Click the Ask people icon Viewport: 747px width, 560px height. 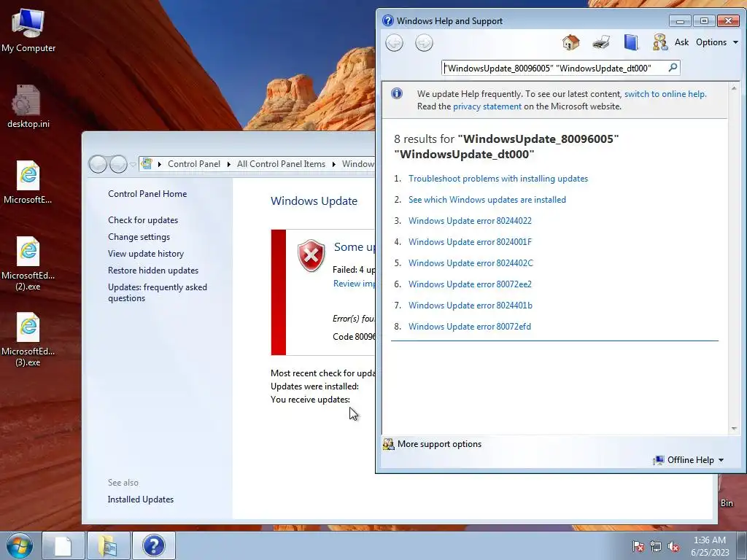pyautogui.click(x=659, y=42)
